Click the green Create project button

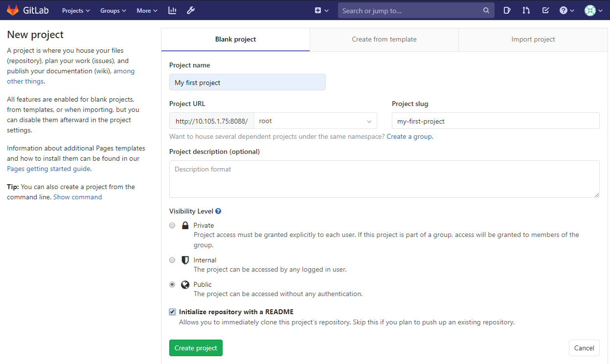coord(196,348)
